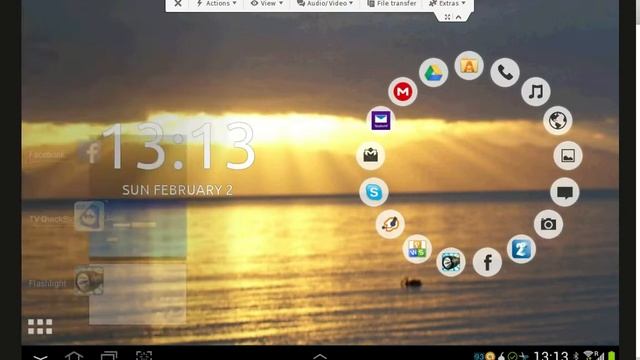
Task: Close the remote session with the X button
Action: tap(178, 3)
